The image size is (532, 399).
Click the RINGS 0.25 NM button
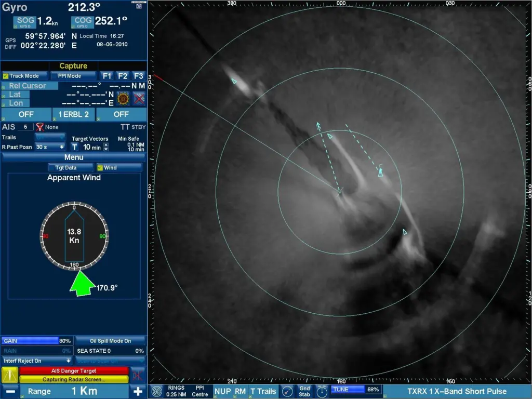point(176,391)
